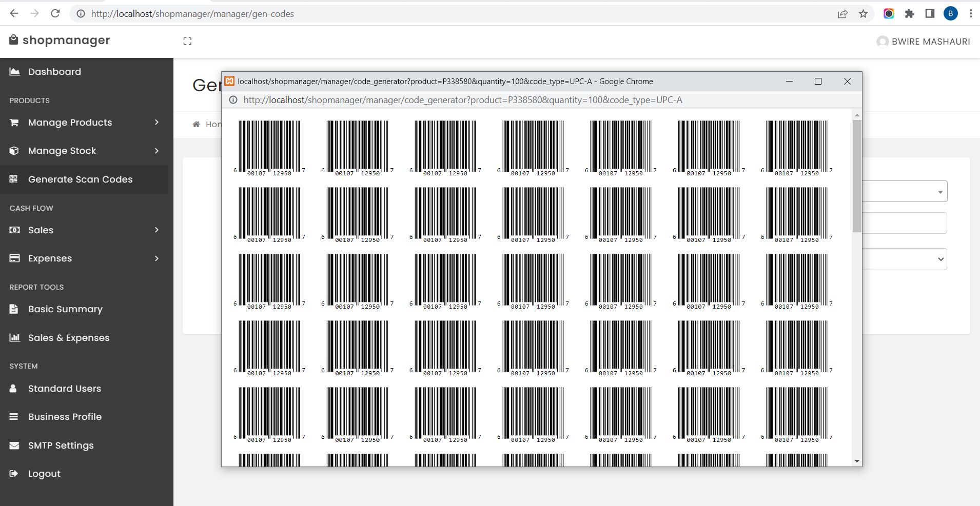980x506 pixels.
Task: Click the Business Profile list icon
Action: (14, 417)
